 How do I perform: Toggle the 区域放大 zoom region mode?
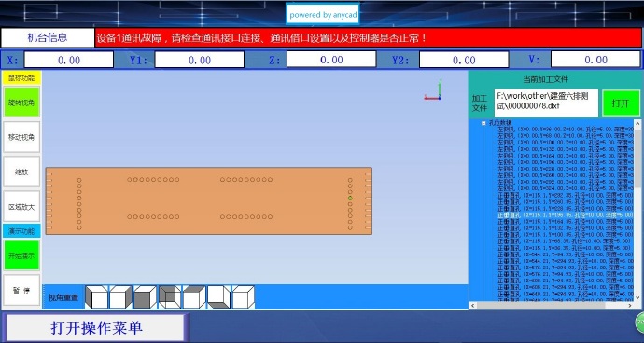pyautogui.click(x=21, y=207)
